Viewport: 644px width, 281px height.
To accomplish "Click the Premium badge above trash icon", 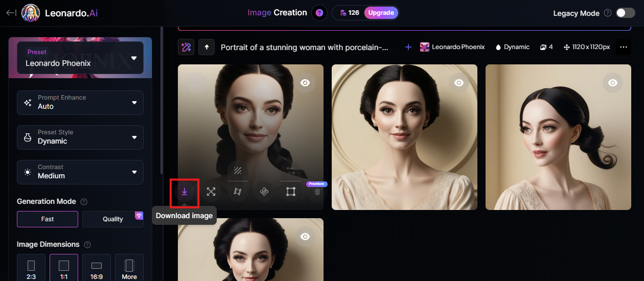I will 317,183.
